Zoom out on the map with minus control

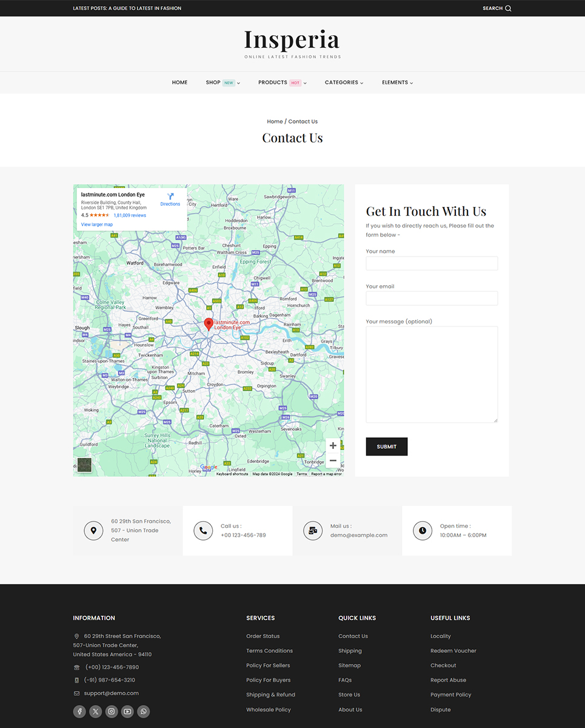click(x=333, y=460)
